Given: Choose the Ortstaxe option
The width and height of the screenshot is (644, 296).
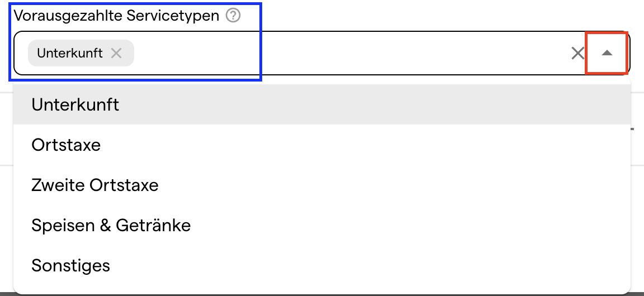Looking at the screenshot, I should (322, 145).
